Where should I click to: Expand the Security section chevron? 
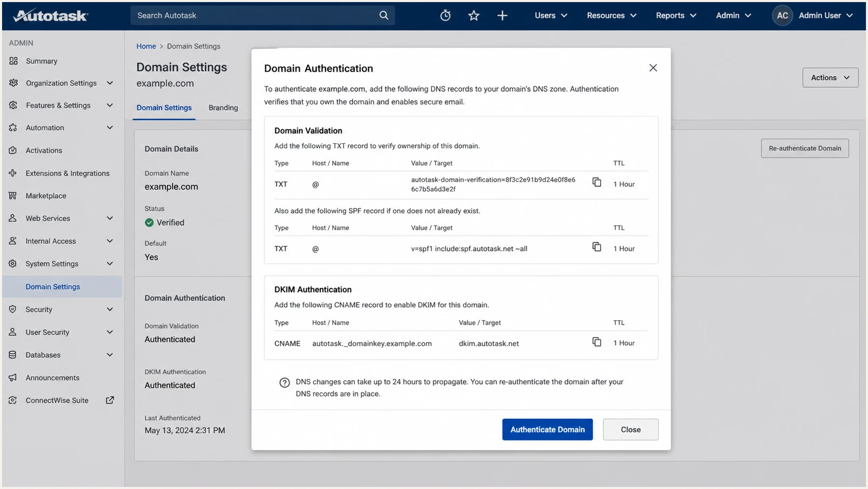[x=110, y=309]
